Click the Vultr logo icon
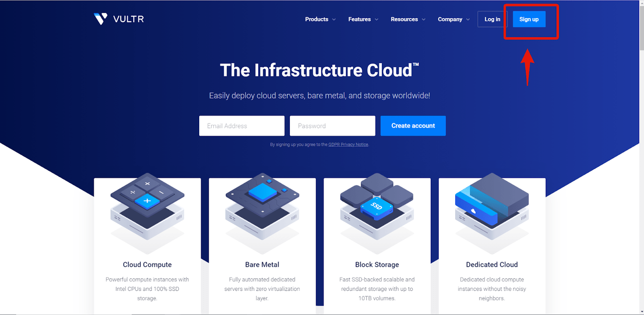 tap(101, 19)
